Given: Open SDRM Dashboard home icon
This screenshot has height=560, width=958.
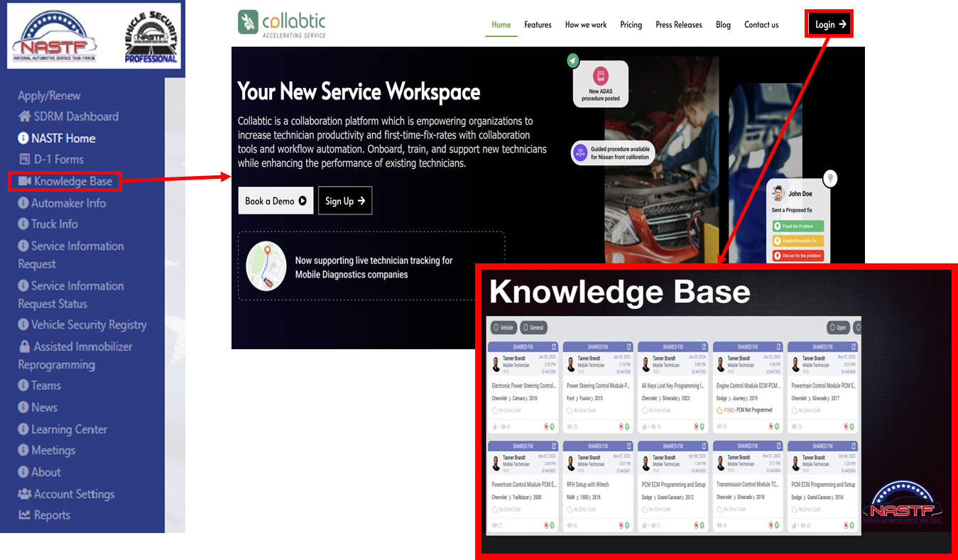Looking at the screenshot, I should [25, 116].
